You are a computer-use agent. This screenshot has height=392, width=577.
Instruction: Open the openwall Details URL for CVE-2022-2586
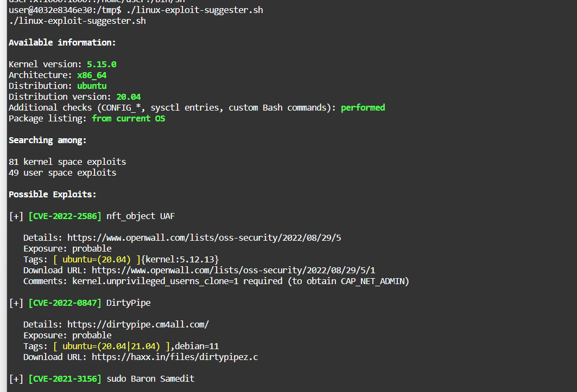[x=204, y=238]
